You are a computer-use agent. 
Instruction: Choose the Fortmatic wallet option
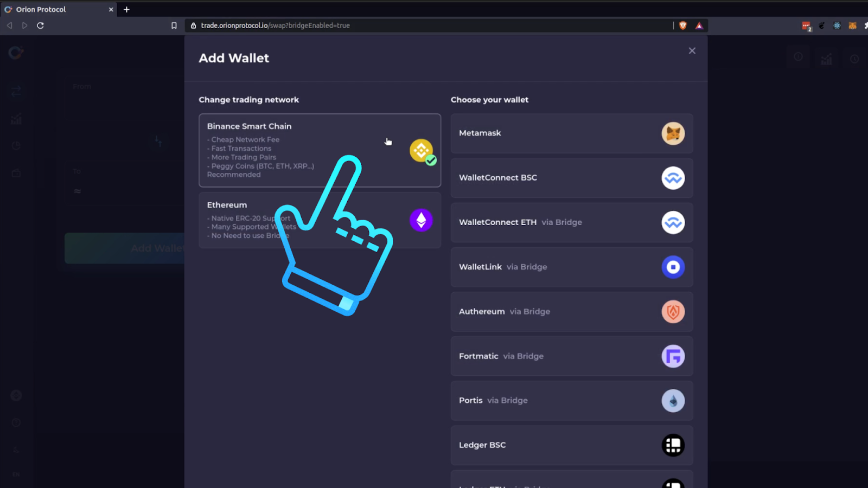[x=572, y=356]
